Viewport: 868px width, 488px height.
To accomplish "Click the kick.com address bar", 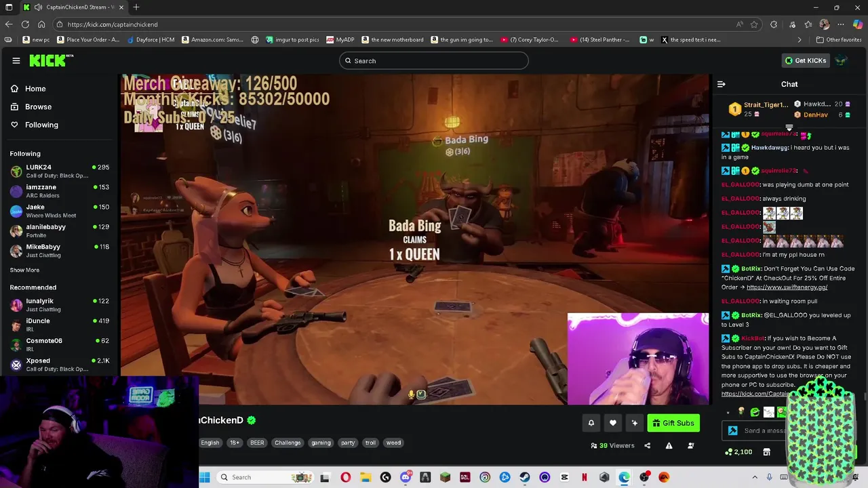I will pyautogui.click(x=400, y=24).
